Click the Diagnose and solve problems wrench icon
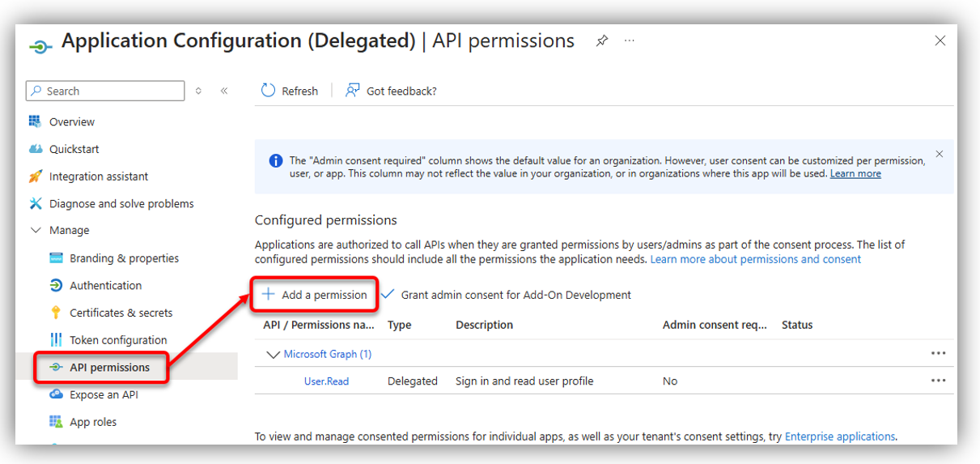Screen dimensions: 980x464 coord(35,203)
